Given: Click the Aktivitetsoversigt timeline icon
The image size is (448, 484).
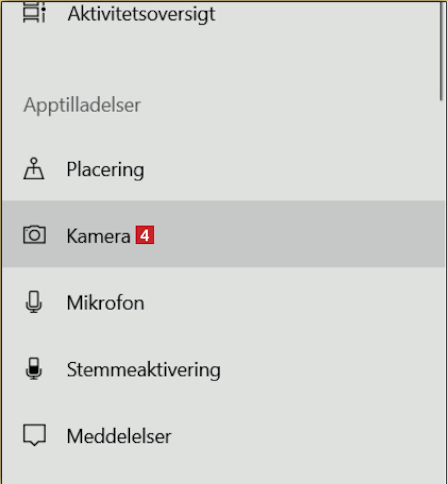Looking at the screenshot, I should [x=34, y=13].
